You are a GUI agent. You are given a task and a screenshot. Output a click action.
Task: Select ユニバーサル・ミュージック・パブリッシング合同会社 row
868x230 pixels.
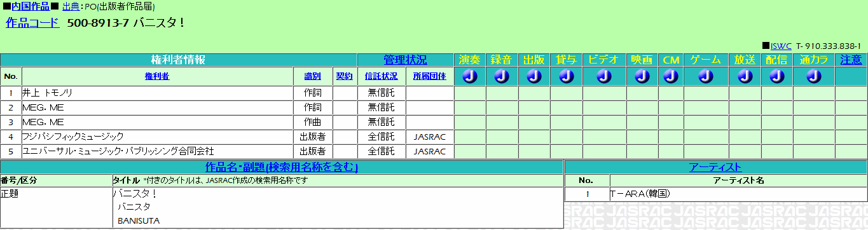(x=118, y=151)
